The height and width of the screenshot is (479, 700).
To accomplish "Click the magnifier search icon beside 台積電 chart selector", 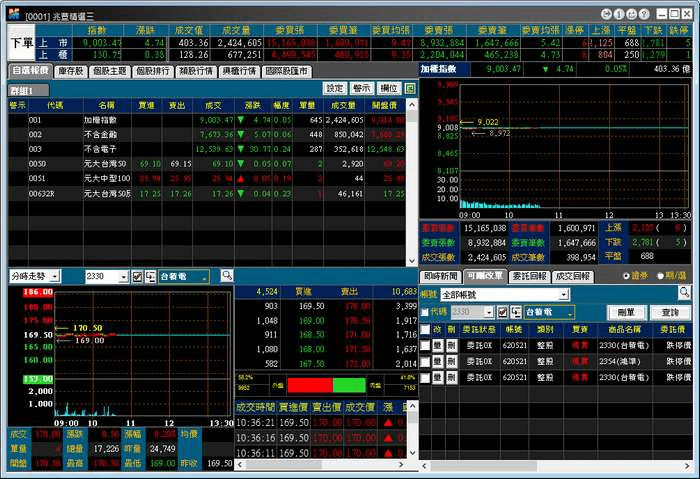I will coord(227,275).
